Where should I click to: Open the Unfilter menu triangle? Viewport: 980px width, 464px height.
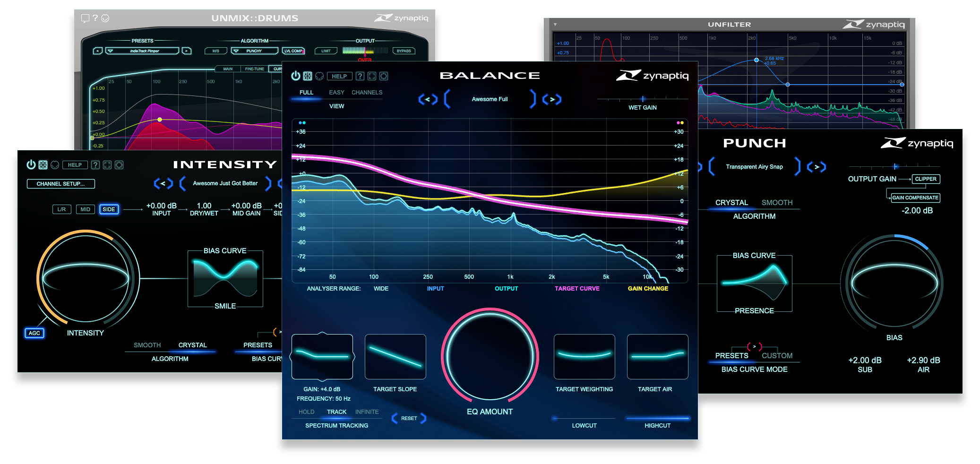click(x=555, y=24)
